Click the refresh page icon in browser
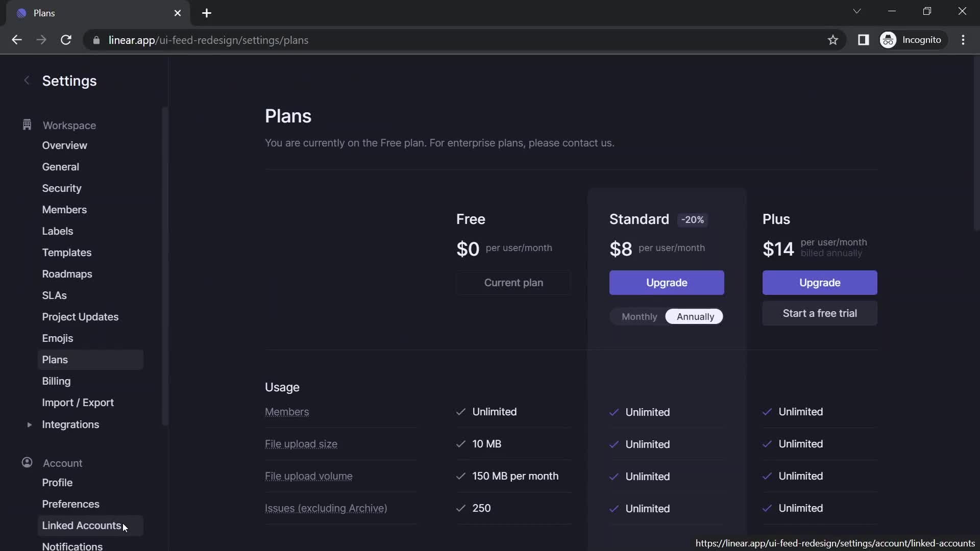 tap(65, 40)
